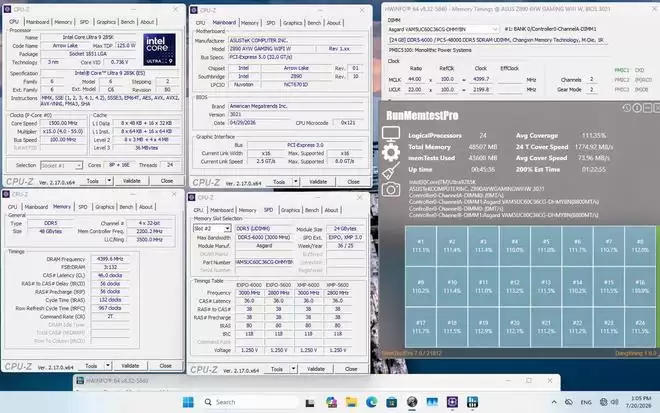Image resolution: width=660 pixels, height=413 pixels.
Task: Click the taskbar Search box
Action: 250,402
